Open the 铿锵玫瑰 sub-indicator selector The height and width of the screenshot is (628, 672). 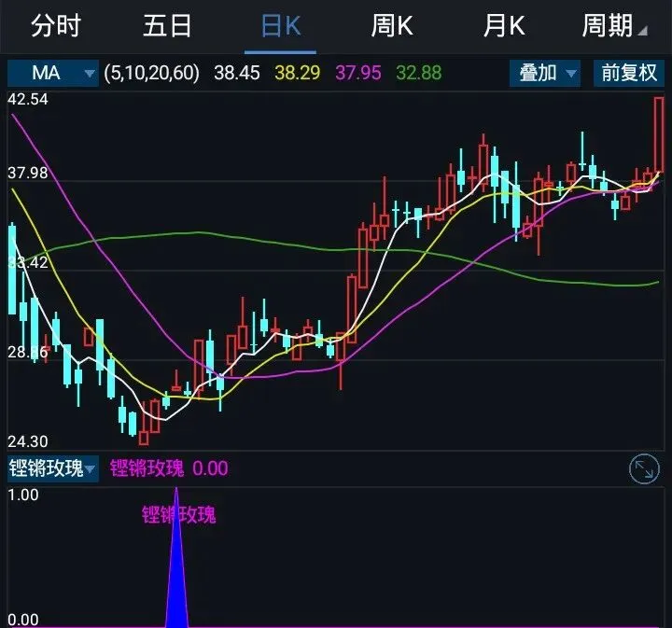coord(53,468)
